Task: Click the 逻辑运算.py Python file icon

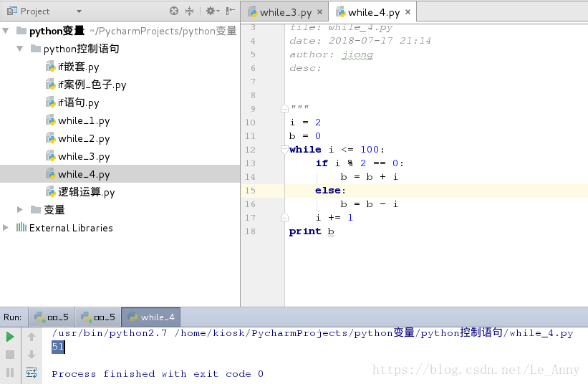Action: [x=51, y=192]
